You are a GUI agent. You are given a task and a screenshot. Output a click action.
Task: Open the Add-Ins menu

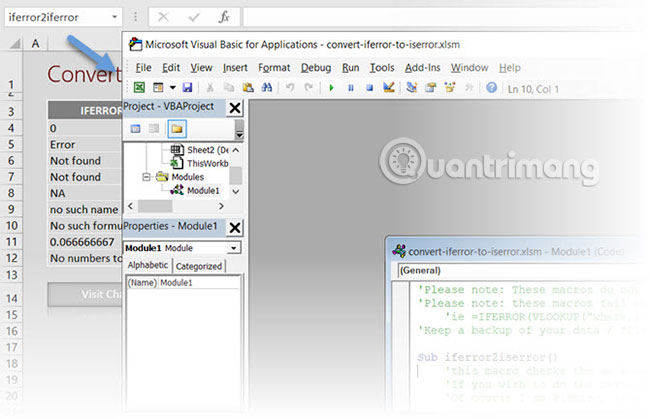422,68
